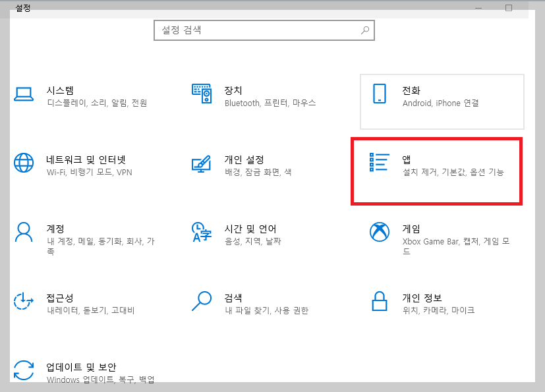Click the 개인 정보 title
545x392 pixels.
(x=422, y=298)
